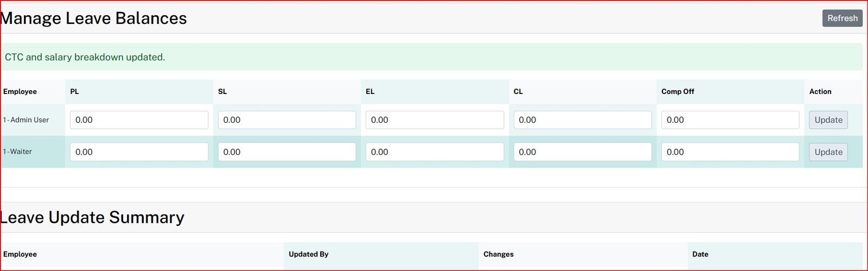This screenshot has width=868, height=271.
Task: Select the Updated By column header
Action: point(308,254)
